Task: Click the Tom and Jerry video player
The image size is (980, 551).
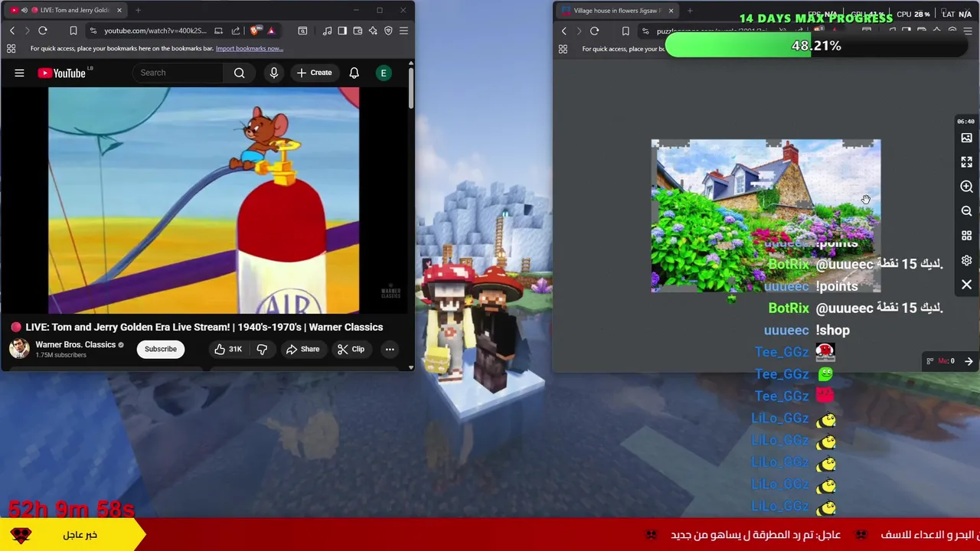Action: 204,201
